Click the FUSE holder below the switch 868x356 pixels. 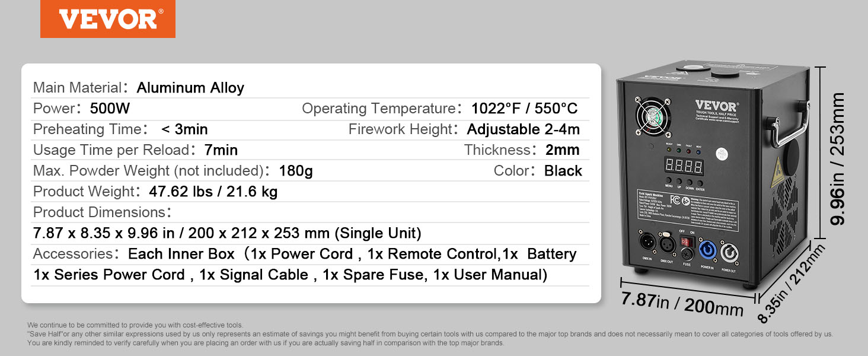(687, 256)
